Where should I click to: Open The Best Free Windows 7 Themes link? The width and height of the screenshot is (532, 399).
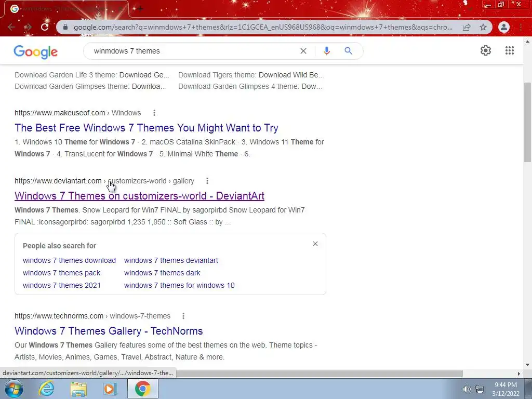pyautogui.click(x=146, y=128)
